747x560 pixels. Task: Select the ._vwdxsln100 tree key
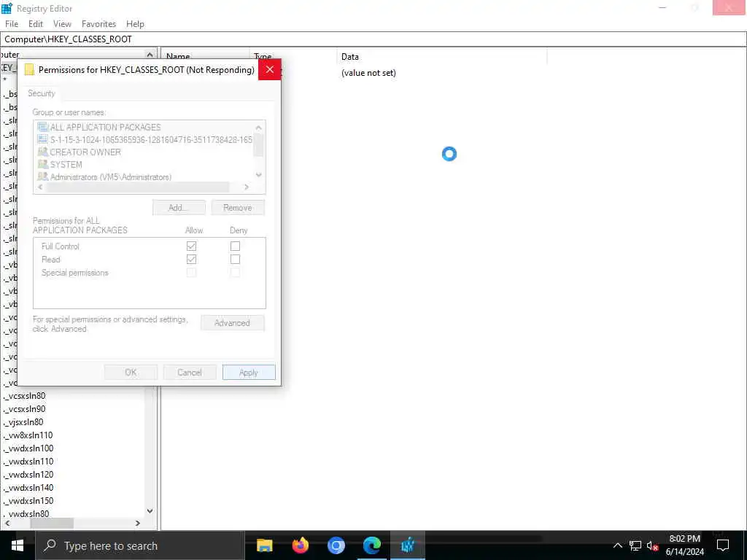pyautogui.click(x=29, y=448)
